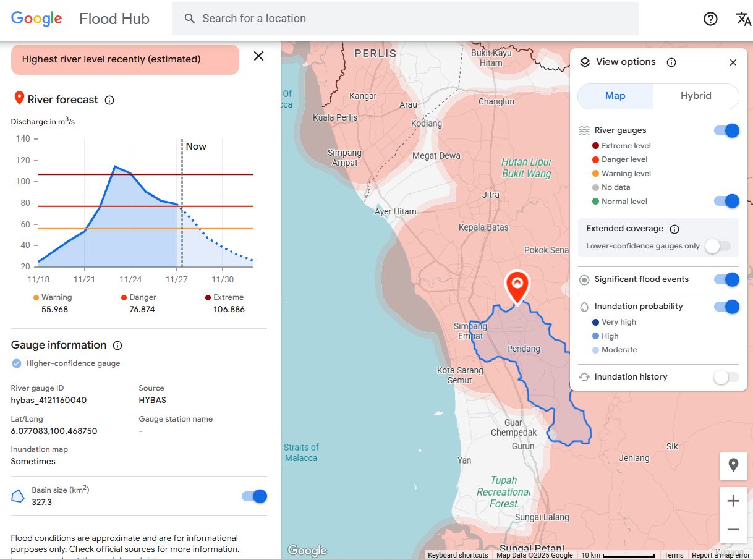This screenshot has width=753, height=560.
Task: Toggle Basin size switch
Action: 254,496
